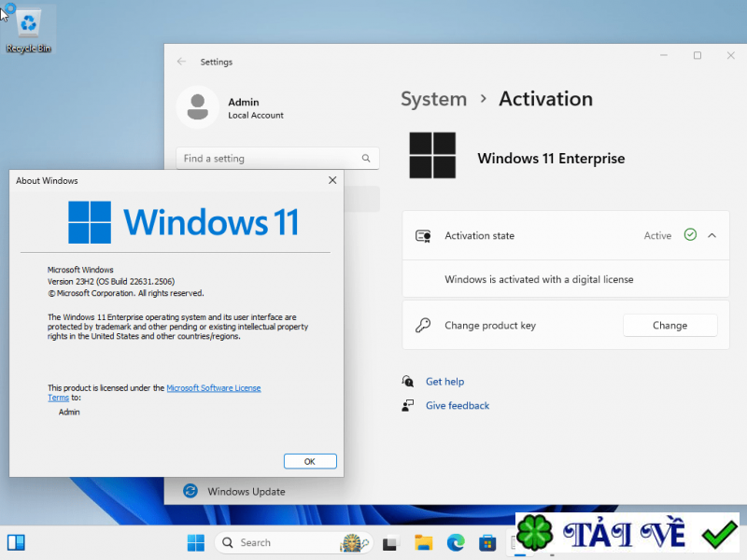Click the Search box on the taskbar
Viewport: 747px width, 560px height.
point(280,542)
